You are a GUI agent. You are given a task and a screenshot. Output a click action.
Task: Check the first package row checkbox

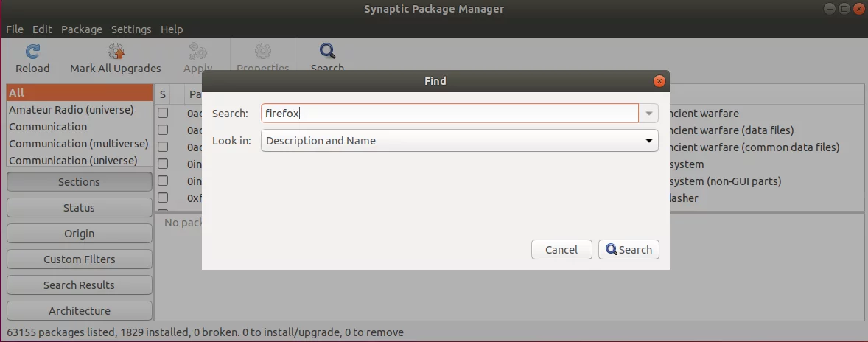pyautogui.click(x=163, y=114)
